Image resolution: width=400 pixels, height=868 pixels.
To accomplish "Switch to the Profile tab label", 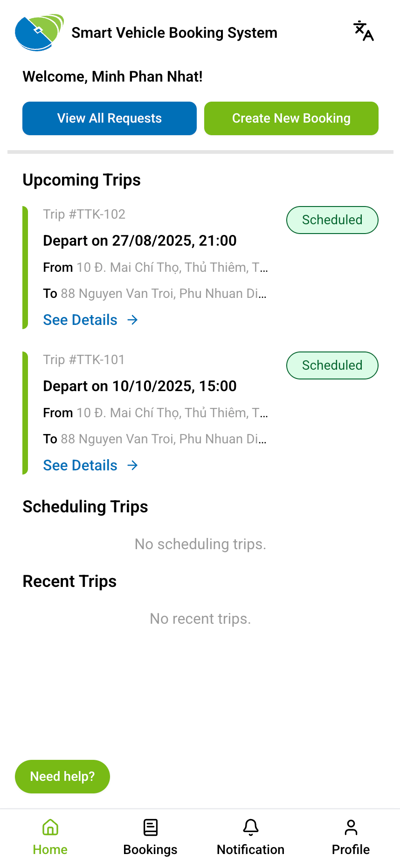I will [351, 849].
